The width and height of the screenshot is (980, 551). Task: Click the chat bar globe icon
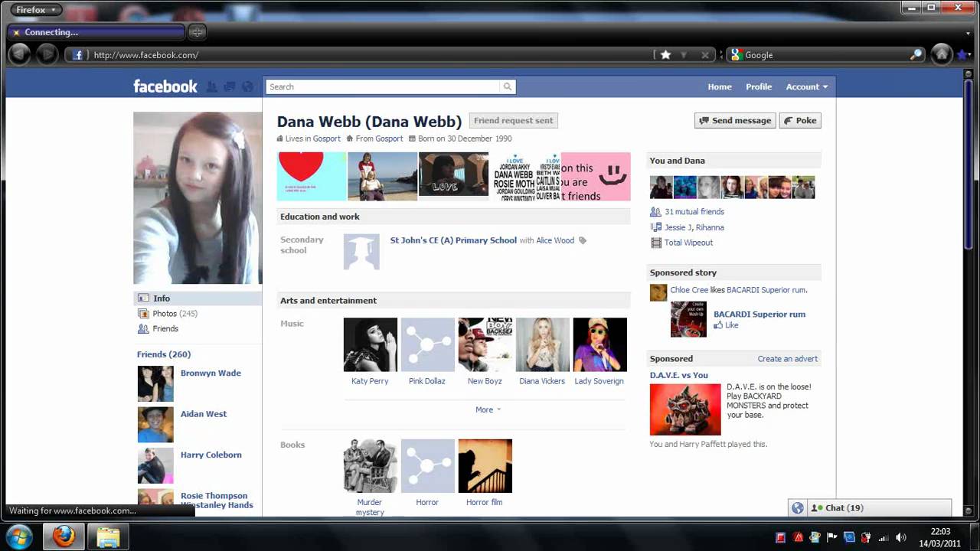pos(798,508)
